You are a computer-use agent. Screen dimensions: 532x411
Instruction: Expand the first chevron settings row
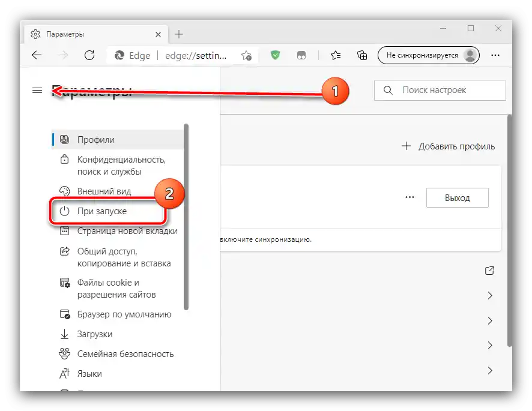click(x=489, y=295)
